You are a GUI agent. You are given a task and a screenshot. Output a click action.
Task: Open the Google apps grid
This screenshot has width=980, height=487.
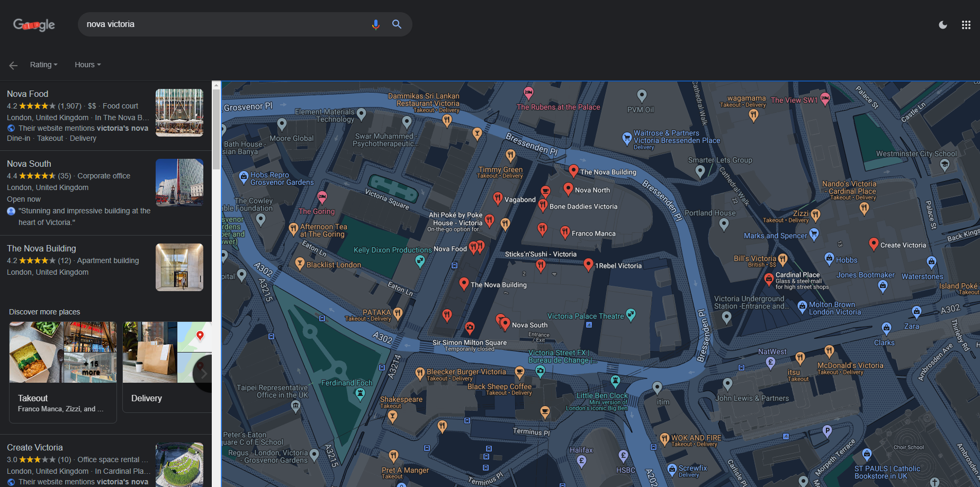tap(966, 25)
